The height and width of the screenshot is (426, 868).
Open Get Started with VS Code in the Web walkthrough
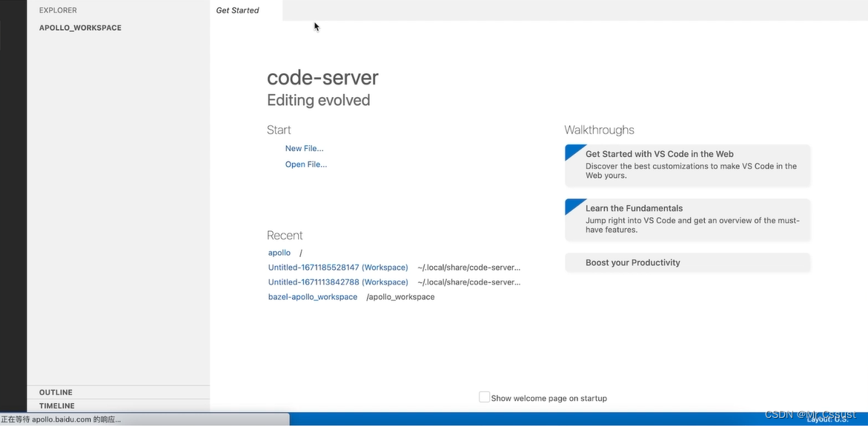pos(688,165)
